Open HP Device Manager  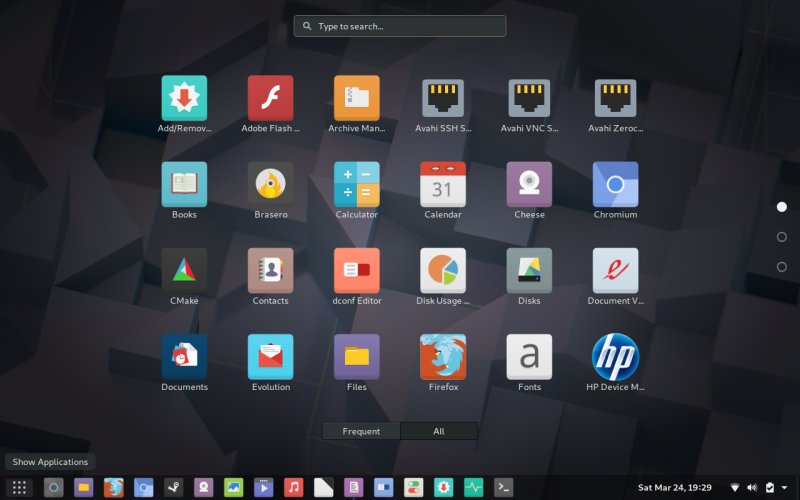[615, 357]
